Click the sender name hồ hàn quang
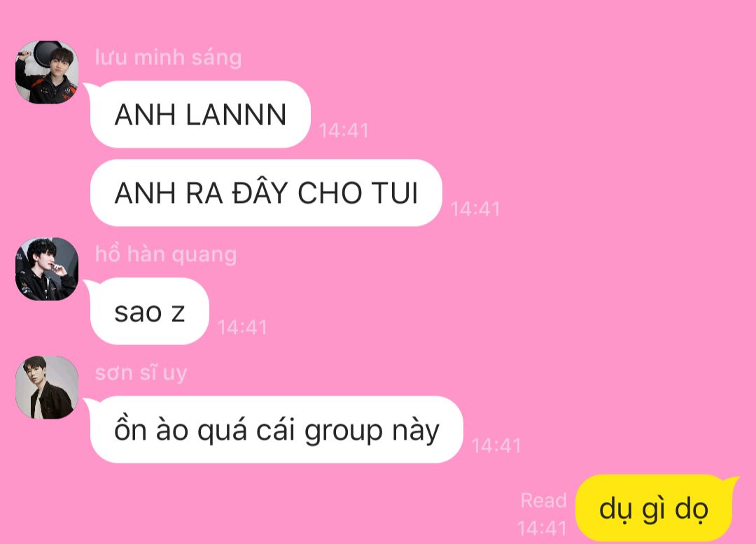Image resolution: width=756 pixels, height=544 pixels. [166, 255]
